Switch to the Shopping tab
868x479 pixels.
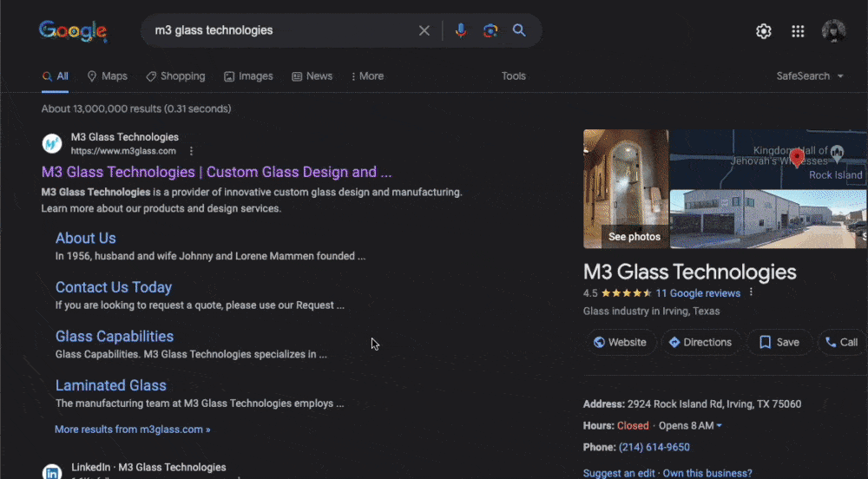pos(175,76)
